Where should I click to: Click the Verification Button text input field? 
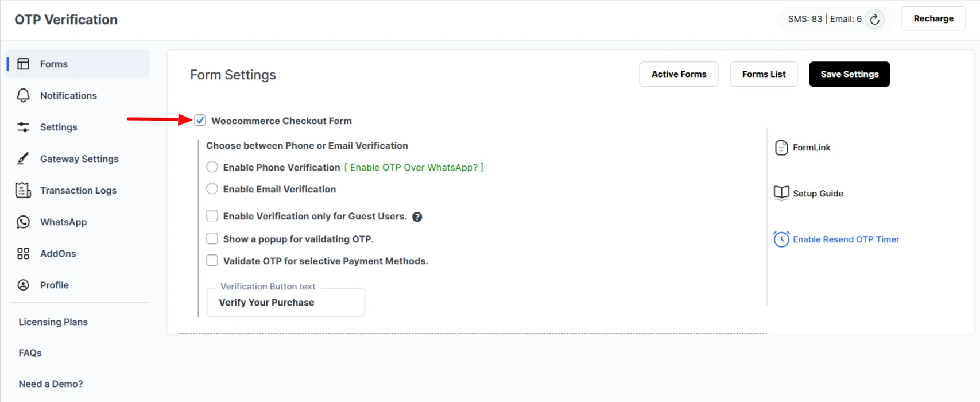(286, 303)
